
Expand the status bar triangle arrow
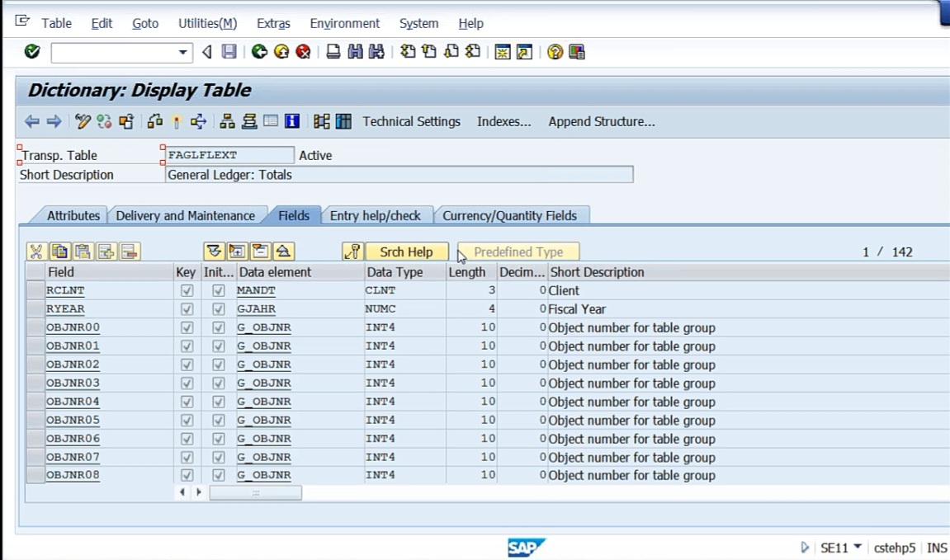point(805,548)
